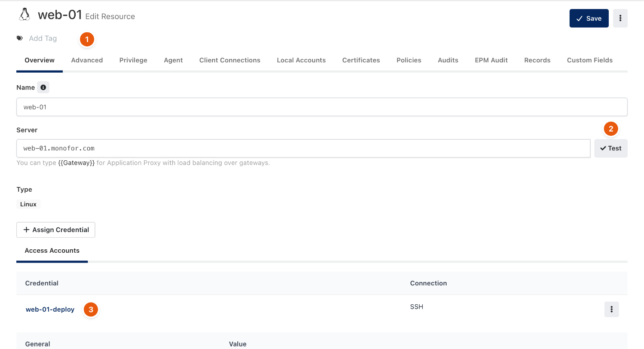Go to the Custom Fields tab

pos(590,60)
